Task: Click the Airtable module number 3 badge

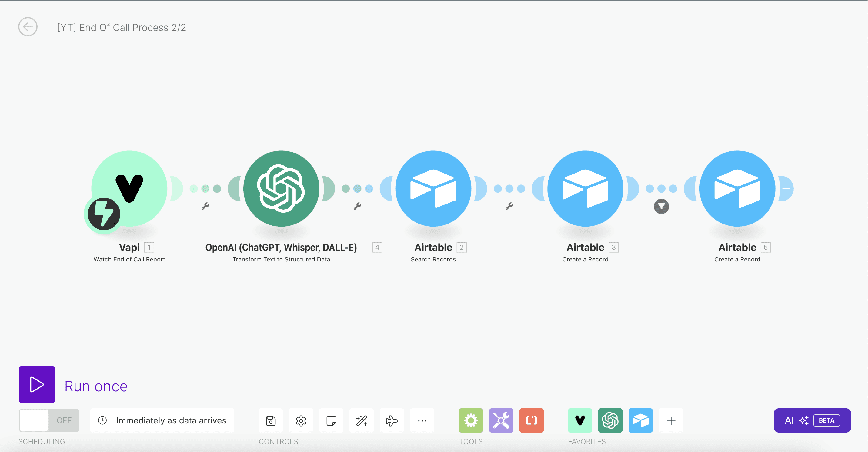Action: (614, 247)
